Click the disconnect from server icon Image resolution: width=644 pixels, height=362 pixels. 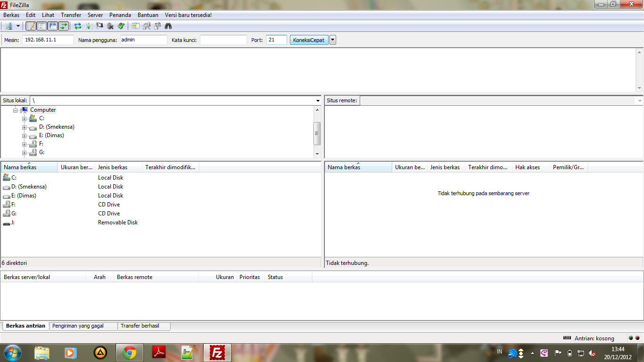[x=110, y=26]
